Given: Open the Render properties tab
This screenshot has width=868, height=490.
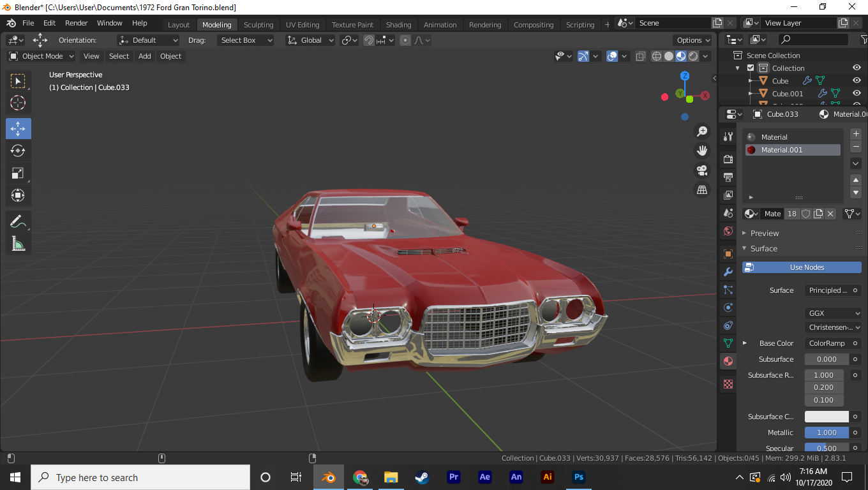Looking at the screenshot, I should coord(728,159).
